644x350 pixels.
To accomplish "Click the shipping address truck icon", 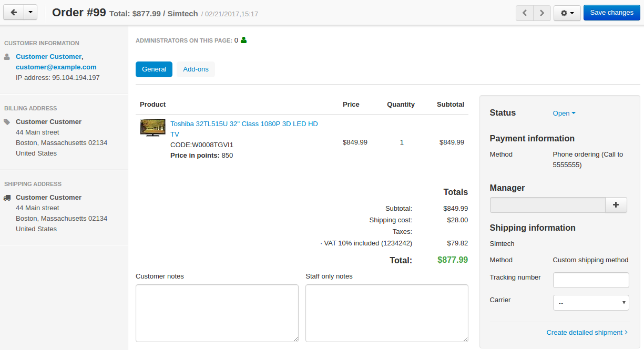I will [7, 198].
